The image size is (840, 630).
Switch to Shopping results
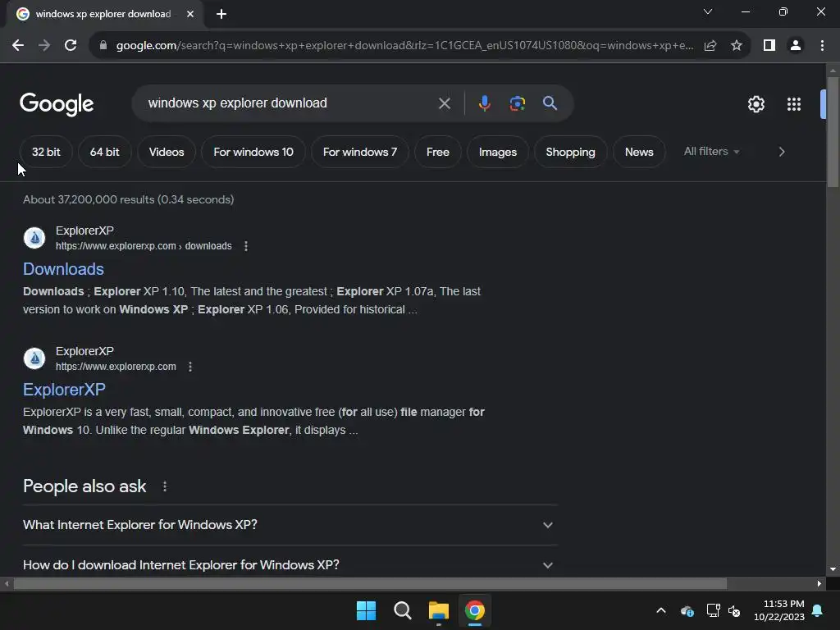coord(571,152)
